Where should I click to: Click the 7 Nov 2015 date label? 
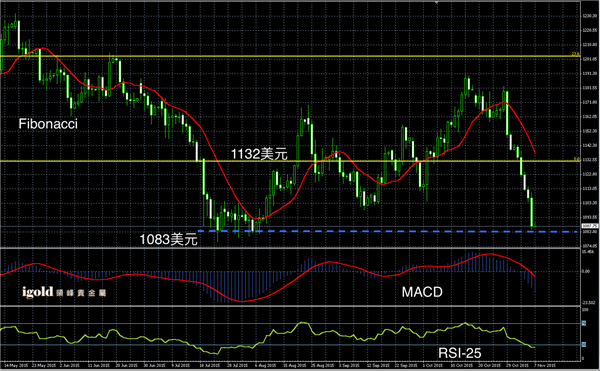545,366
